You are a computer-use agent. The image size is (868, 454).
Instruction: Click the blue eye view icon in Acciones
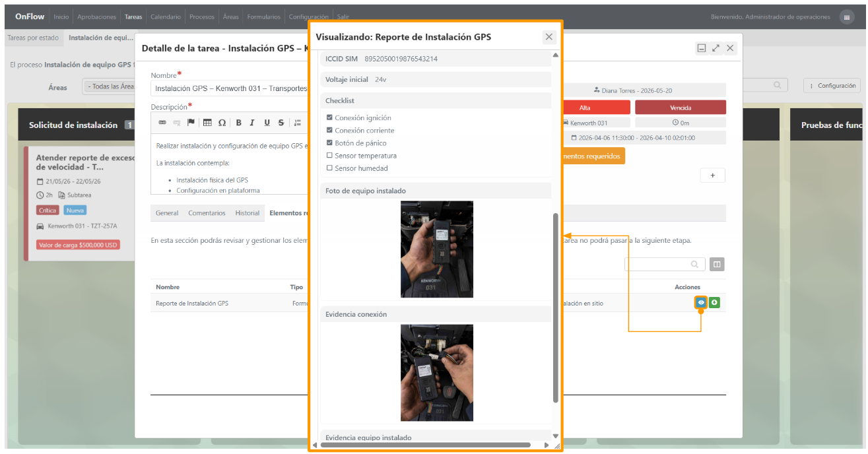click(x=701, y=303)
